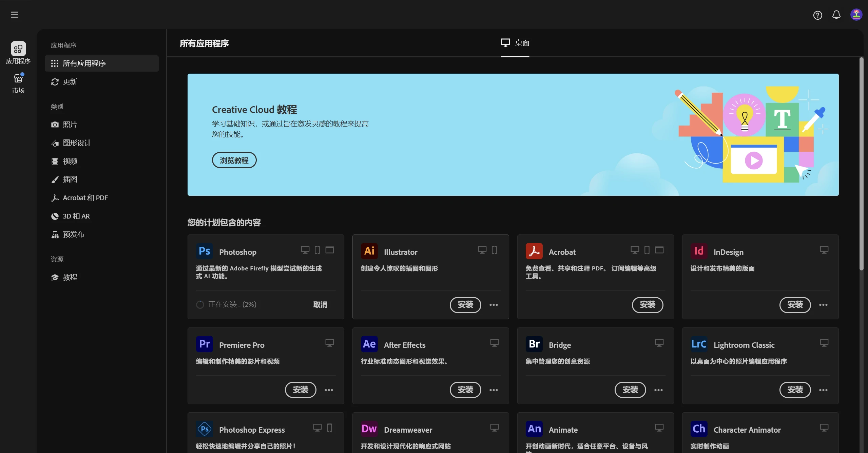868x453 pixels.
Task: Click the vertical scrollbar on right
Action: click(861, 163)
